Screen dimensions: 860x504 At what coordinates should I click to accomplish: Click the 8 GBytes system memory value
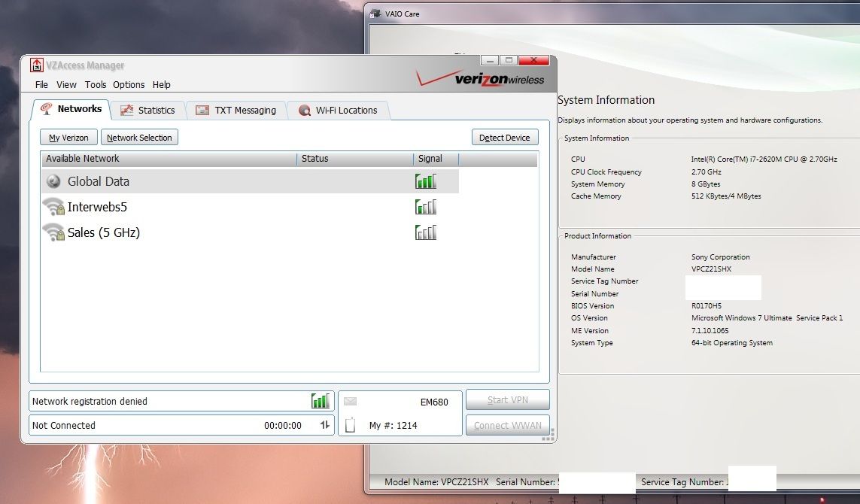[706, 184]
